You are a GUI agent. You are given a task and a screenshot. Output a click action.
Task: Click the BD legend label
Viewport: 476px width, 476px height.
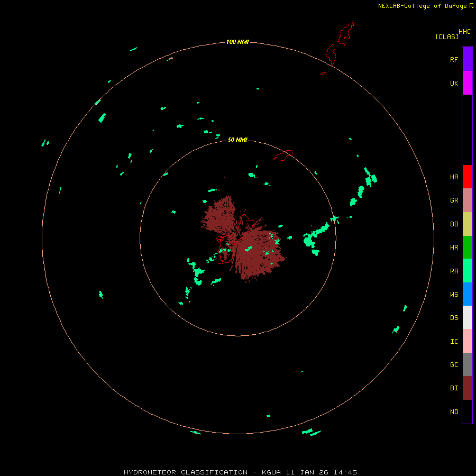pyautogui.click(x=454, y=224)
